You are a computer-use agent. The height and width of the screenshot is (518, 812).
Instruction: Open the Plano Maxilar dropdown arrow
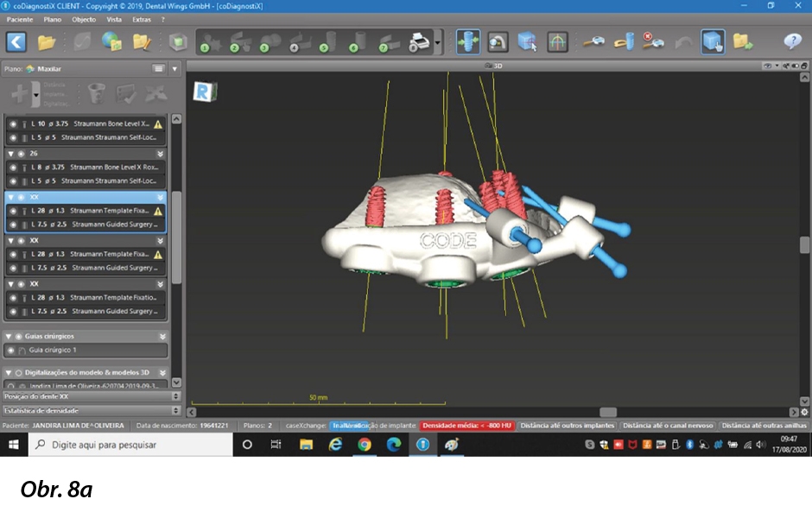click(175, 69)
